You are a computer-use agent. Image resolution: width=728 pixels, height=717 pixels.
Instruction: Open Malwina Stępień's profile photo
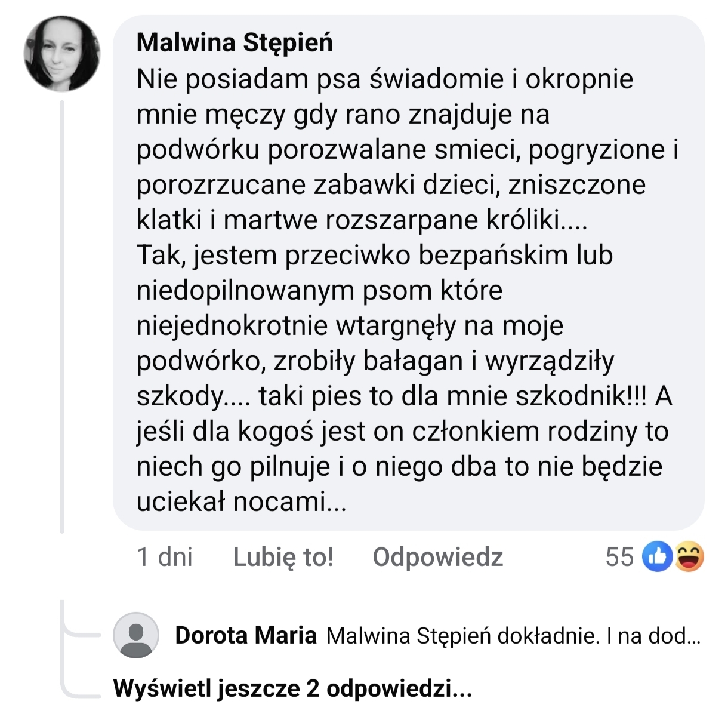61,54
